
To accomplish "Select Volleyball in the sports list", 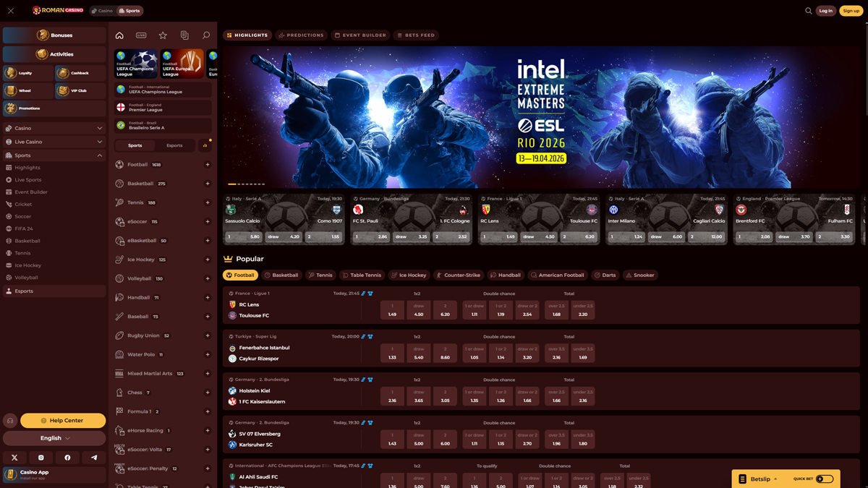I will 163,278.
